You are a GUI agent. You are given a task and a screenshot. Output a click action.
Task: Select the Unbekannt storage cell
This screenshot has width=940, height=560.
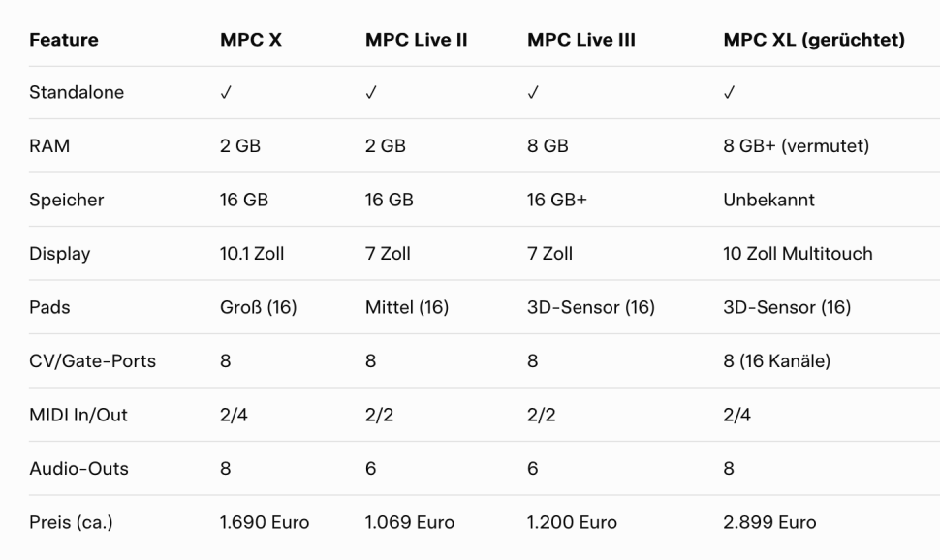pyautogui.click(x=769, y=201)
